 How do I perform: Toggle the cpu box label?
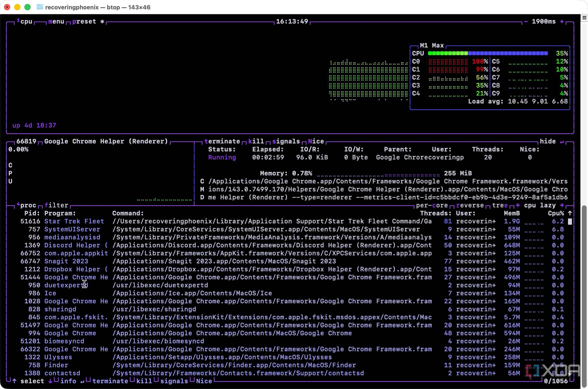click(x=25, y=22)
